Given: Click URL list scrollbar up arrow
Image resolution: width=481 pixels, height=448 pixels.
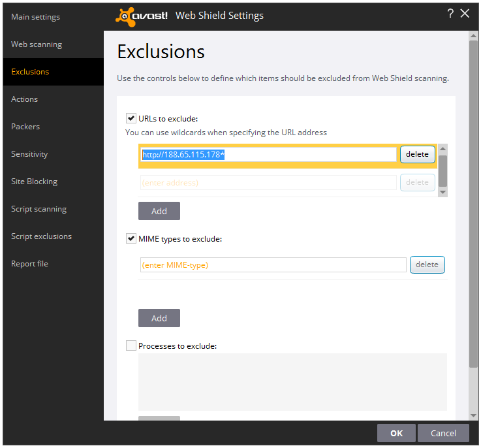Looking at the screenshot, I should click(x=442, y=149).
